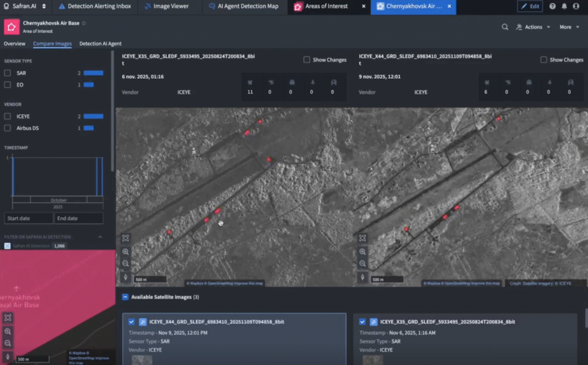Switch to Detection Alerting Inbox tab
This screenshot has width=588, height=365.
click(95, 7)
